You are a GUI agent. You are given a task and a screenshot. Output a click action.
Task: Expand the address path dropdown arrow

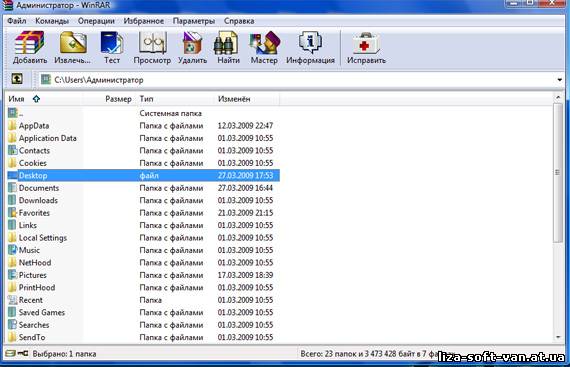coord(559,80)
